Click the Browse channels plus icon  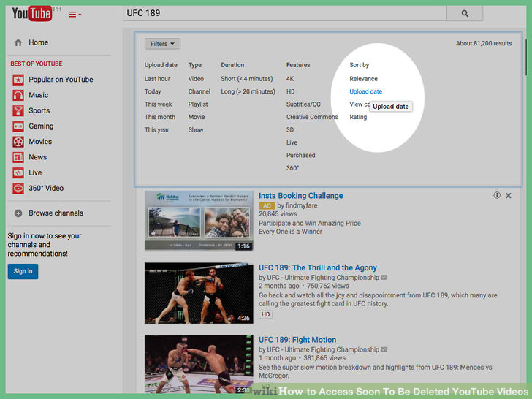(18, 213)
